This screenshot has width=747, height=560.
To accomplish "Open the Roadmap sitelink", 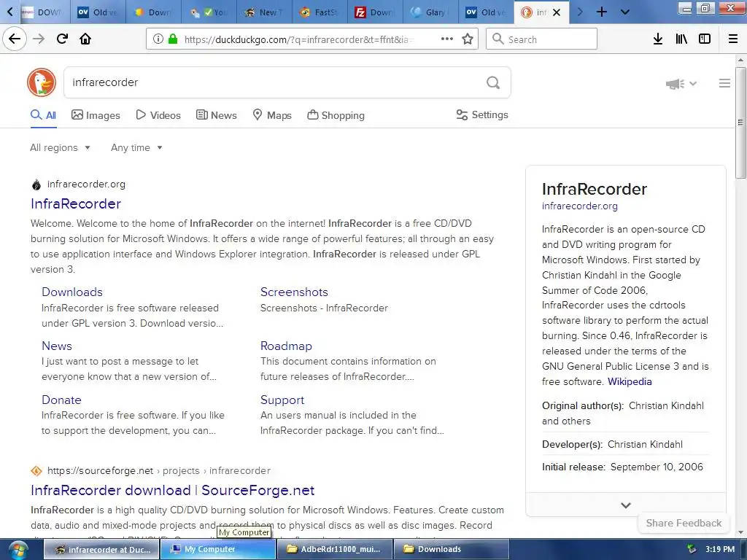I will pyautogui.click(x=286, y=346).
